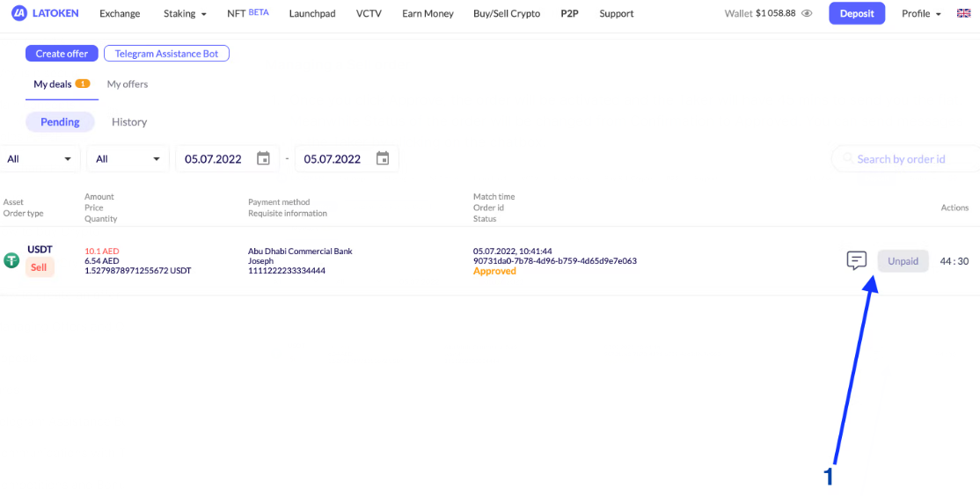Expand the second All filter dropdown
Viewport: 980px width, 496px height.
[x=128, y=159]
